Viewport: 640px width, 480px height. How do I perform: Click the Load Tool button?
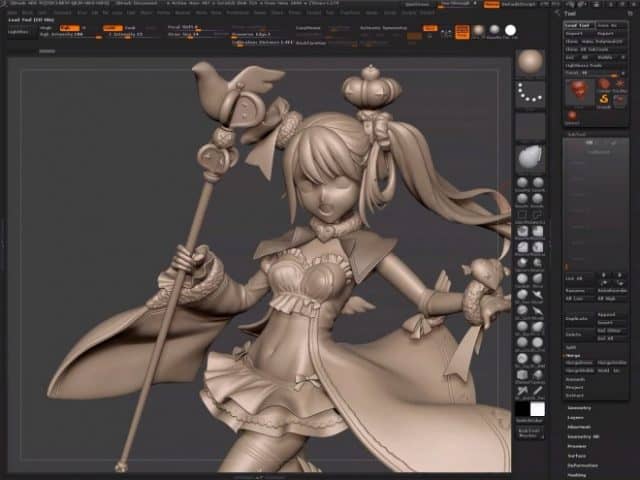tap(578, 25)
